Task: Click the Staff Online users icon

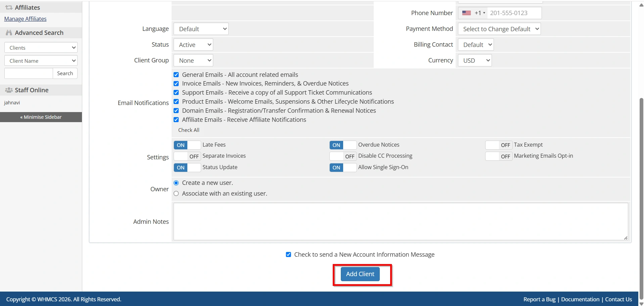Action: (x=9, y=90)
